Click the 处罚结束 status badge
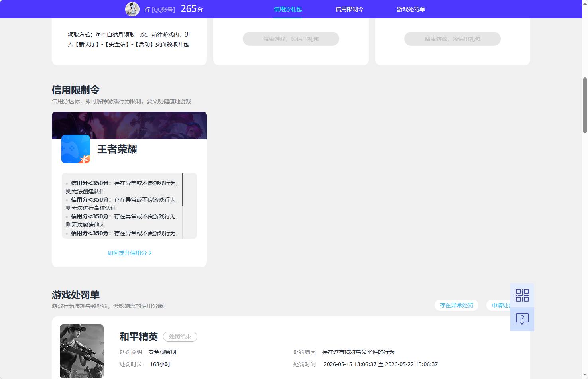 point(180,337)
